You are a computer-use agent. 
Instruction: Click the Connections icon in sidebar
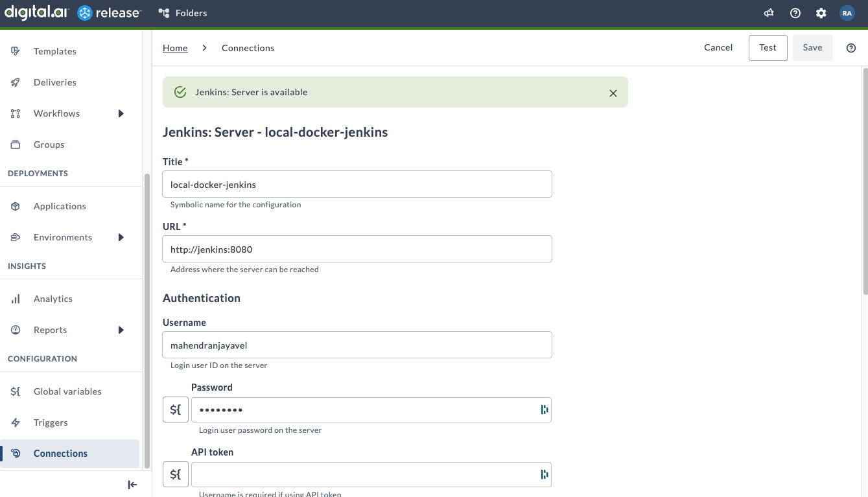click(16, 454)
